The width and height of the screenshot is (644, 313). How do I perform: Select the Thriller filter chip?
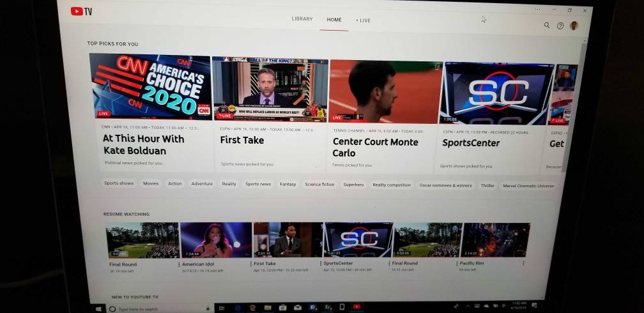pos(487,186)
